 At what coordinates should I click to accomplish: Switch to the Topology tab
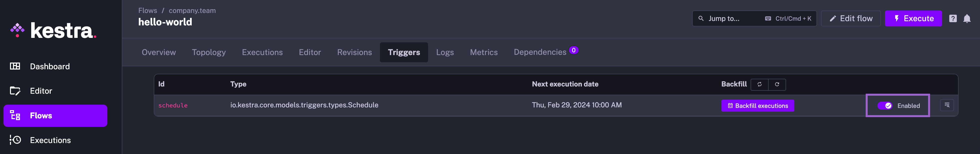click(x=208, y=53)
